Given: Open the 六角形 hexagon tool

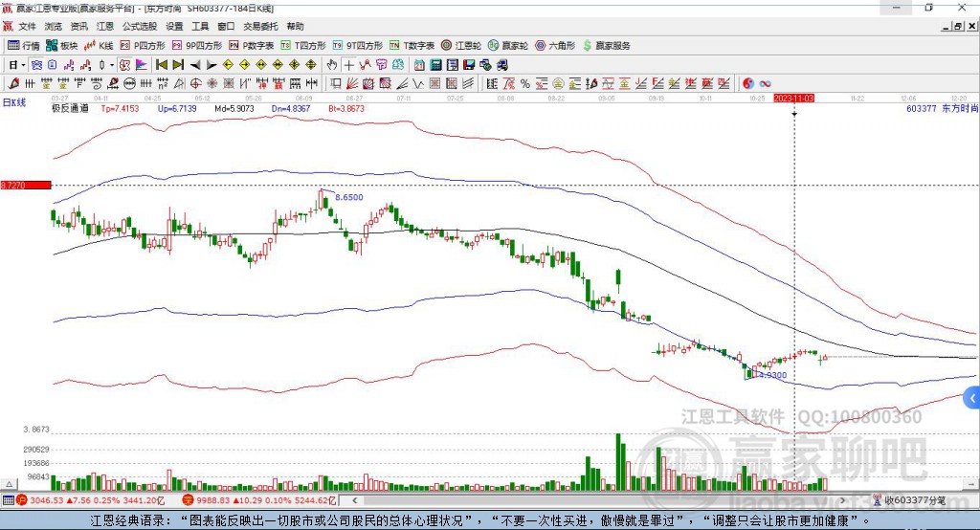Looking at the screenshot, I should (x=555, y=46).
